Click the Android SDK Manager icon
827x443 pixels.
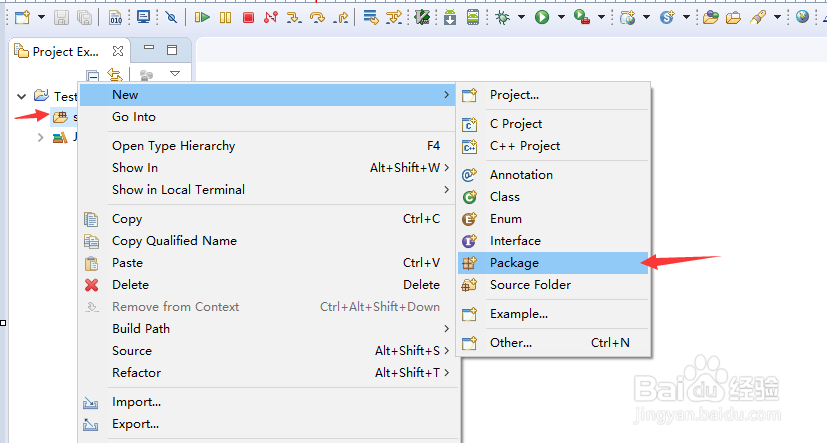[450, 17]
